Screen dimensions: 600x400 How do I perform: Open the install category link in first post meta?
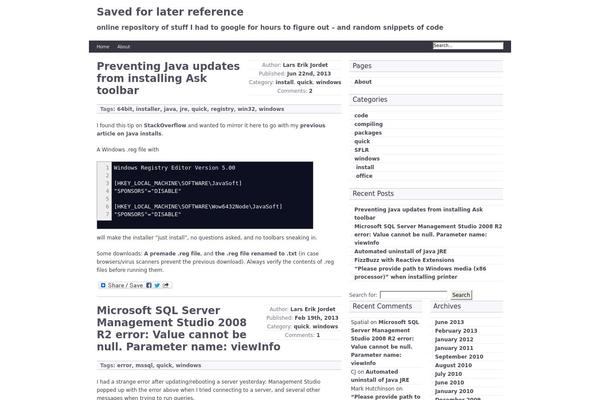pyautogui.click(x=284, y=82)
